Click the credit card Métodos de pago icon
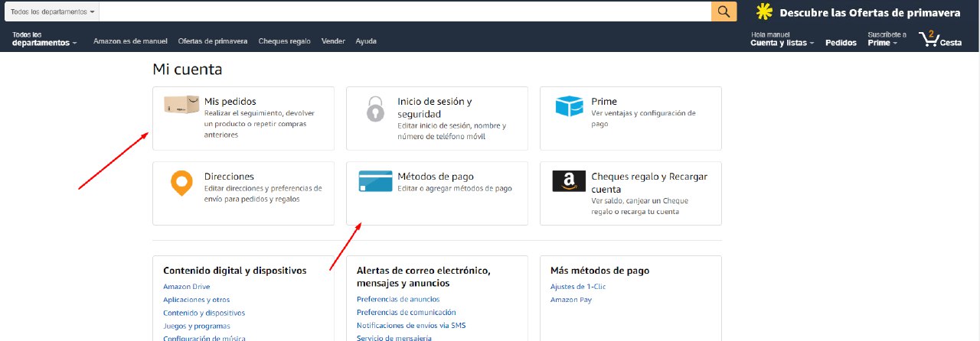The width and height of the screenshot is (980, 341). pos(375,181)
